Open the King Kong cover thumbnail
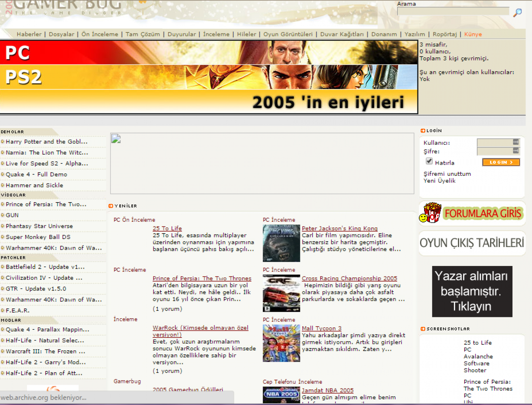The image size is (532, 405). point(281,243)
